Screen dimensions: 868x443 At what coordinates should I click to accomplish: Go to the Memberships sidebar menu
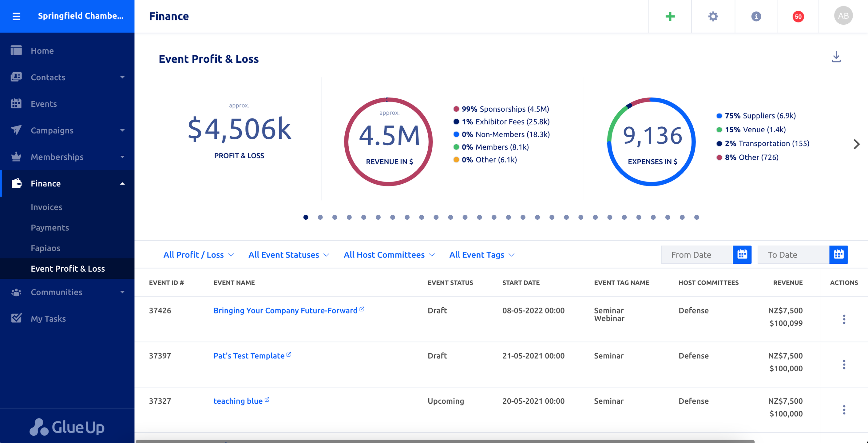pyautogui.click(x=57, y=157)
